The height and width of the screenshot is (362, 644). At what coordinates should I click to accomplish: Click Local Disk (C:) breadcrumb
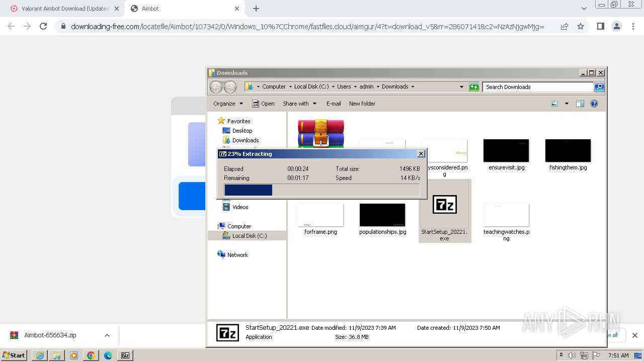[x=311, y=86]
